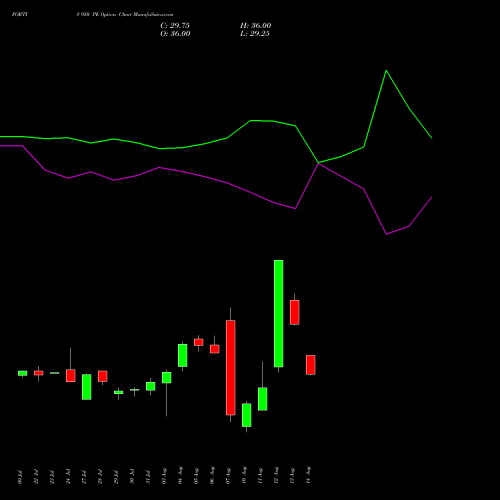
Task: Select the 10 Aug date label
Action: [244, 475]
